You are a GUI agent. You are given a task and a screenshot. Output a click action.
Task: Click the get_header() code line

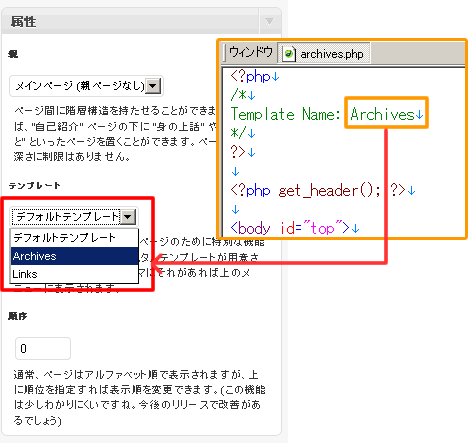tap(323, 191)
